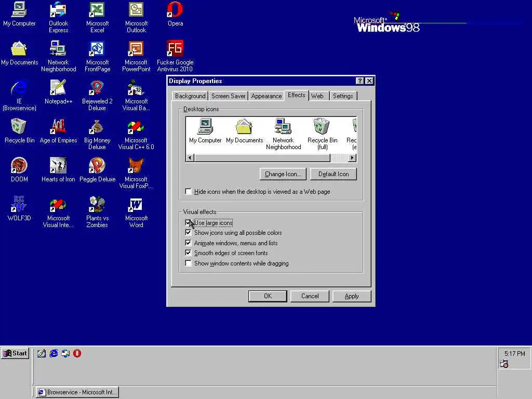
Task: Click the system tray icon below the clock
Action: coord(504,364)
